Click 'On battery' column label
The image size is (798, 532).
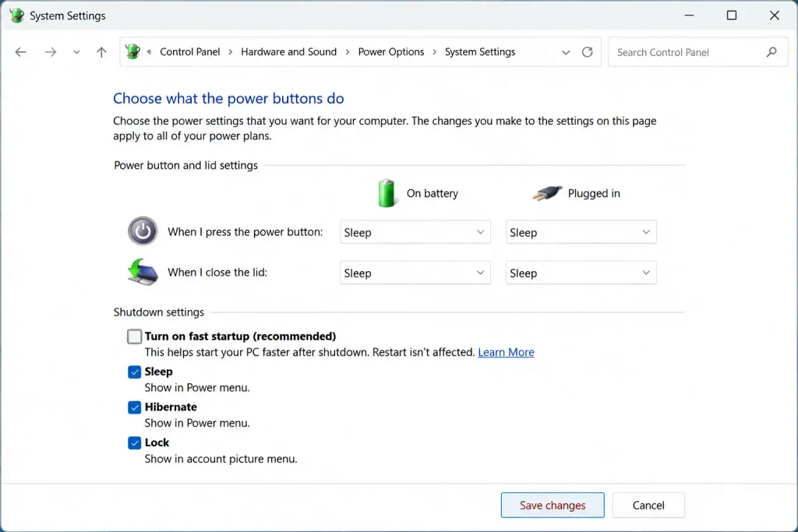432,193
